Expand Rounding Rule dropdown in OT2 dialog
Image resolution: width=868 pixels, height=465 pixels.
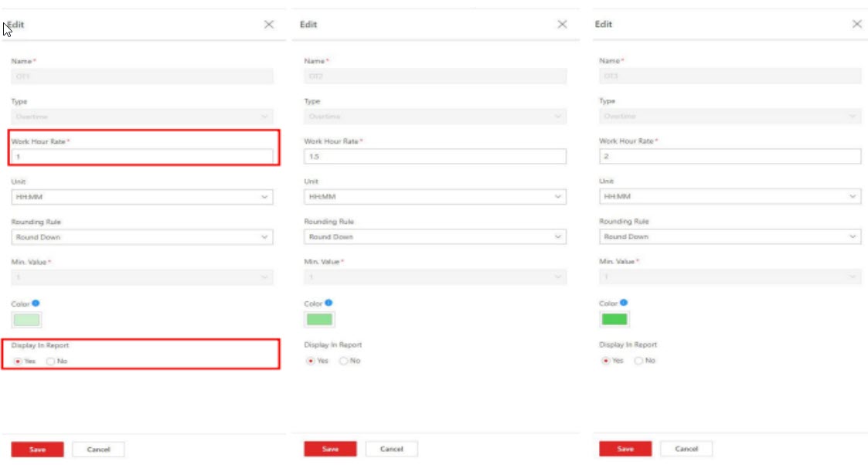434,237
